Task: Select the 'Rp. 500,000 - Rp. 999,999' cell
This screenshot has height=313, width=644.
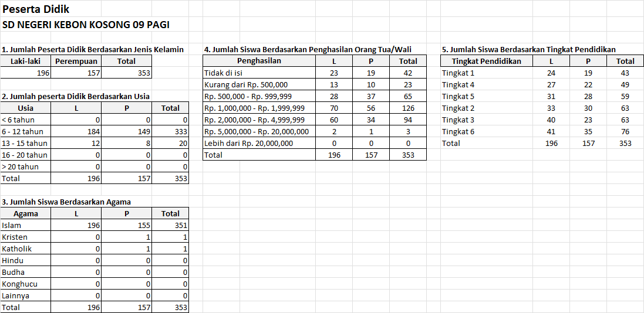Action: (259, 96)
